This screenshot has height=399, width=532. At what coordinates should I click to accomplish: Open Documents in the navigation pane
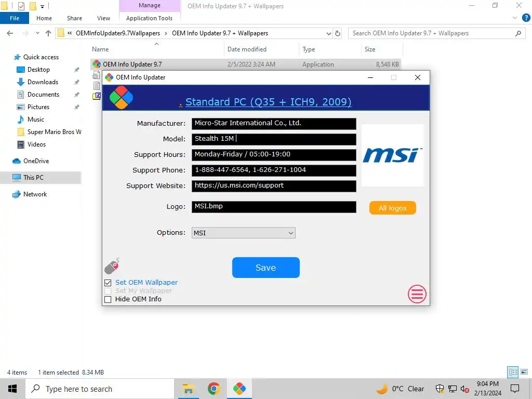point(43,95)
